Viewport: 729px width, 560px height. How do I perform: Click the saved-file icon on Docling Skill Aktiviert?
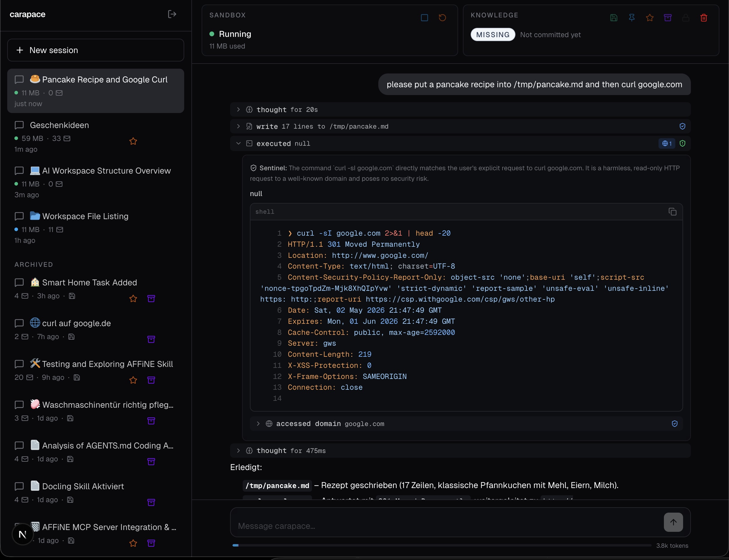[70, 500]
